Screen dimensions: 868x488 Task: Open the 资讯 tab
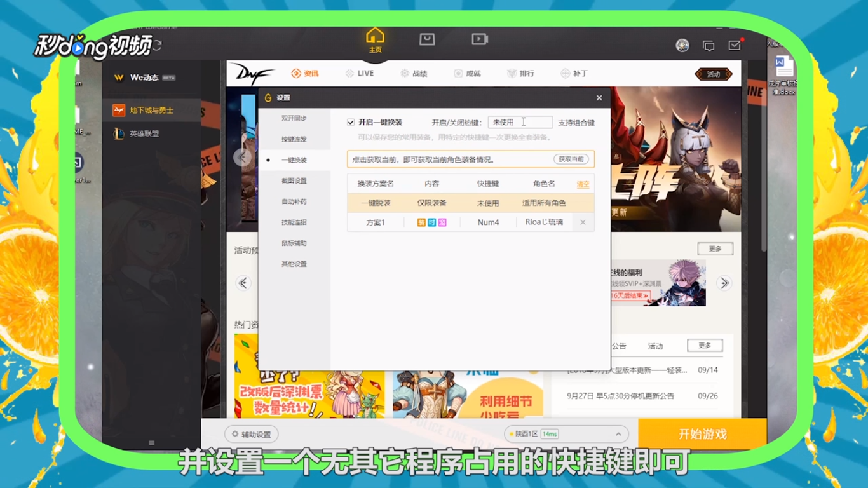tap(305, 74)
